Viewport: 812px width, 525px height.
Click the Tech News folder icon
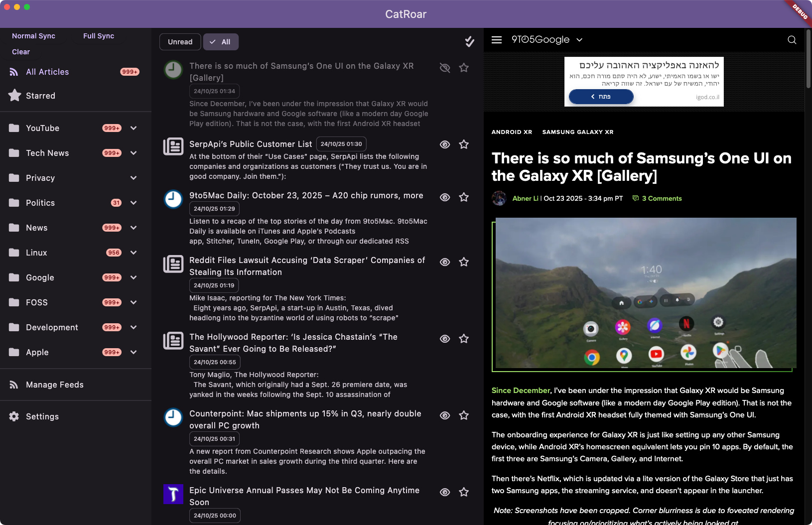[x=14, y=153]
